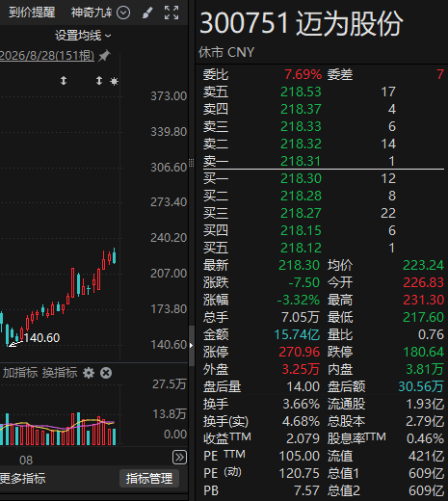Click the panel collapse arrow on divider
Image resolution: width=448 pixels, height=501 pixels.
click(x=192, y=346)
